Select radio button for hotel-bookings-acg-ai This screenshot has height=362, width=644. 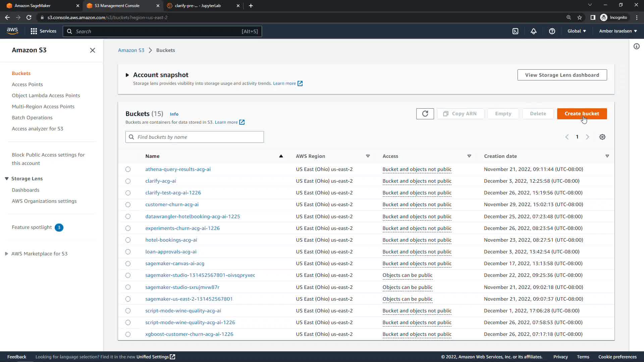point(128,240)
